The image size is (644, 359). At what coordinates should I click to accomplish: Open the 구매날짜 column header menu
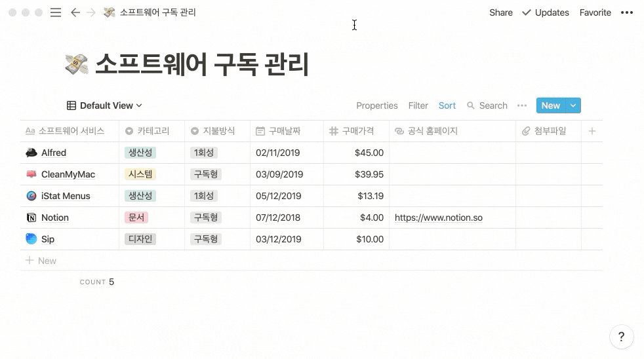287,131
